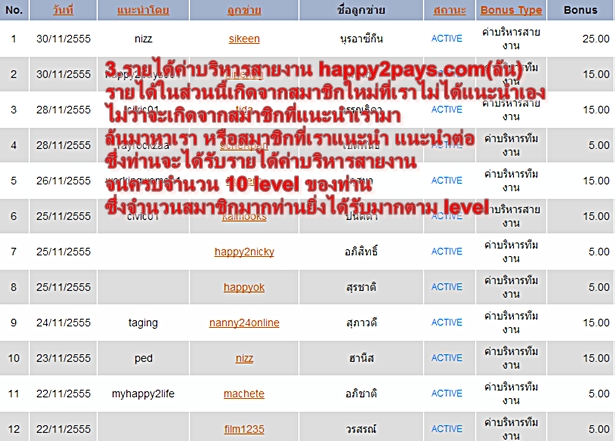
Task: Click ACTIVE status in nanny24online row
Action: 447,323
